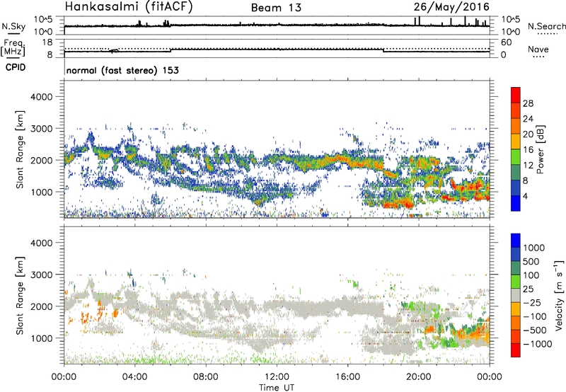The width and height of the screenshot is (566, 392).
Task: Click the 18 tick on frequency axis
Action: pos(47,42)
